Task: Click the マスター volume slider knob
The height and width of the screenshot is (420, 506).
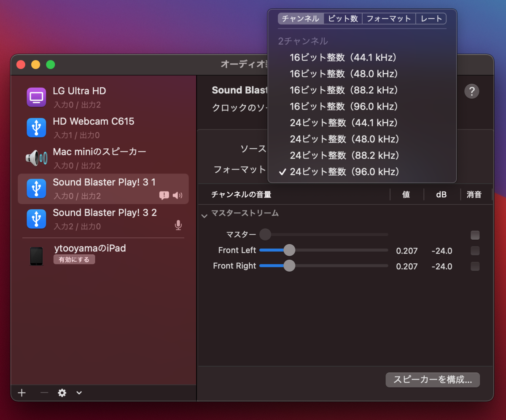Action: click(265, 234)
